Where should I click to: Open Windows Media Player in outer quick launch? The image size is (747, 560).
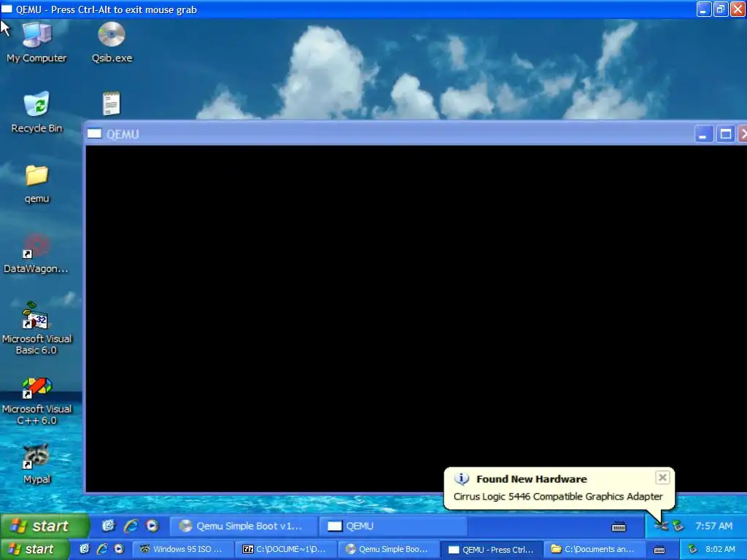[119, 549]
